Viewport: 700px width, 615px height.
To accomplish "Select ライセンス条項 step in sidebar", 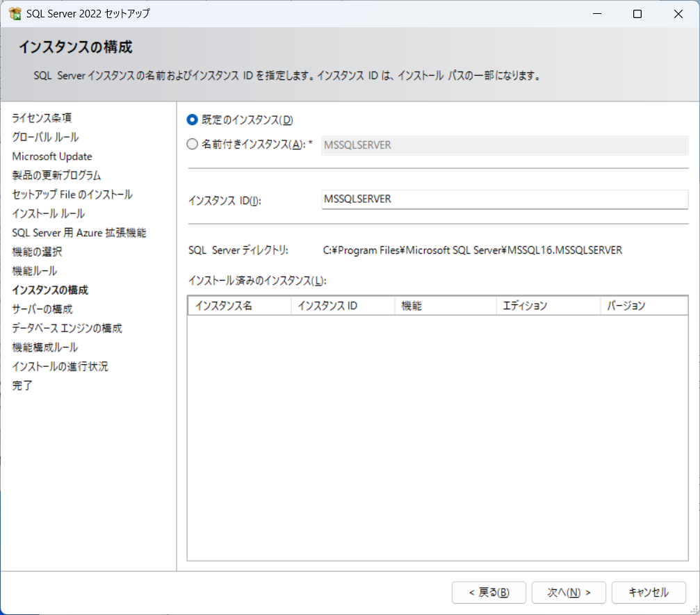I will [42, 118].
